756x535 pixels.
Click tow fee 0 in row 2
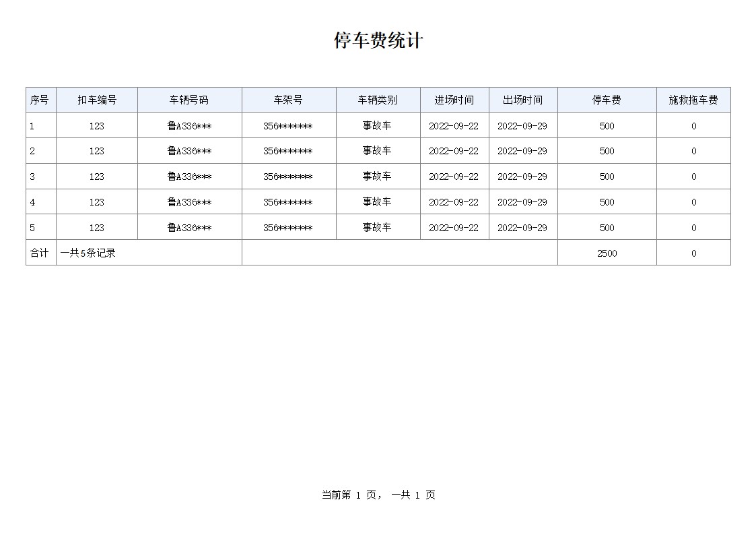click(694, 152)
